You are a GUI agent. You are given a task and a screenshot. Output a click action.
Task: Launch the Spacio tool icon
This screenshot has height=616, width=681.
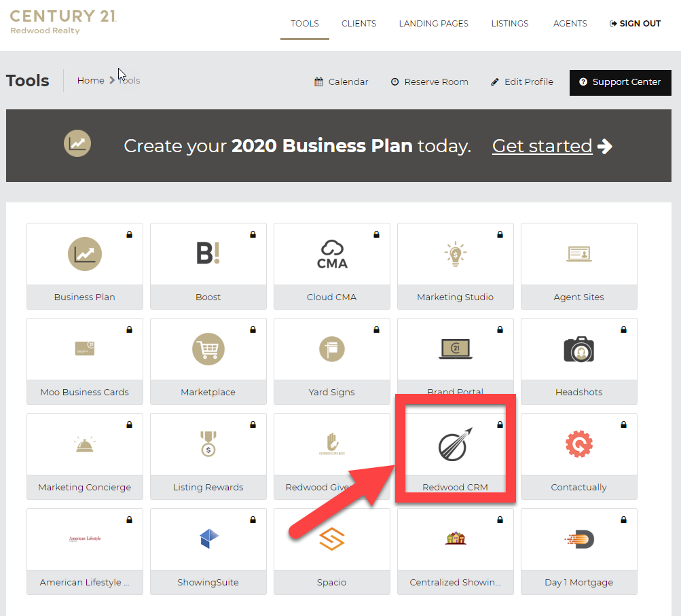tap(332, 539)
